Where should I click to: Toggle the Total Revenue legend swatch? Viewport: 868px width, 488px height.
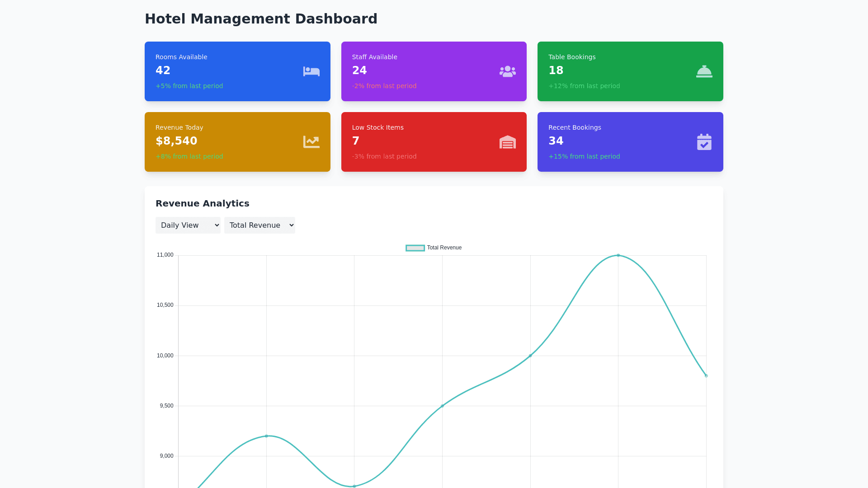[x=415, y=248]
